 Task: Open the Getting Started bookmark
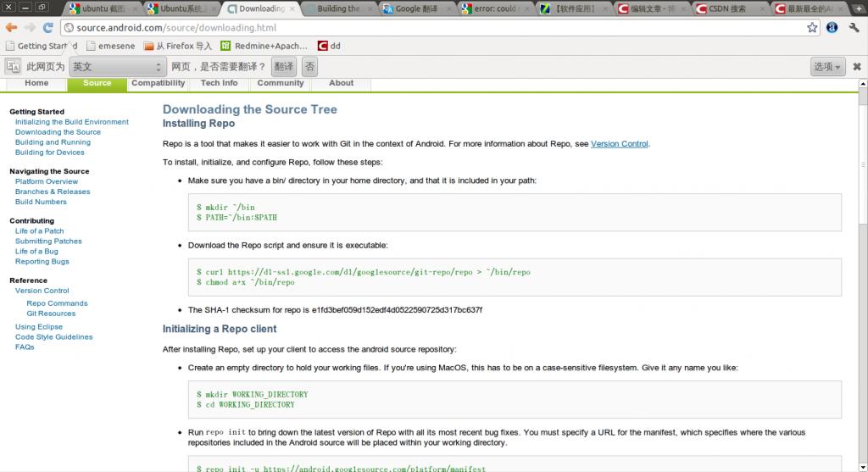[x=42, y=46]
